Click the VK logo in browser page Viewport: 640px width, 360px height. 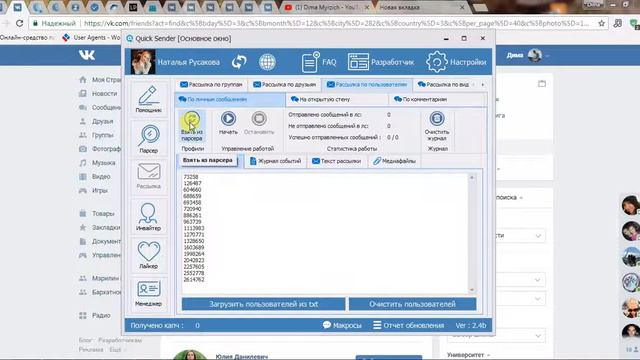pos(87,55)
